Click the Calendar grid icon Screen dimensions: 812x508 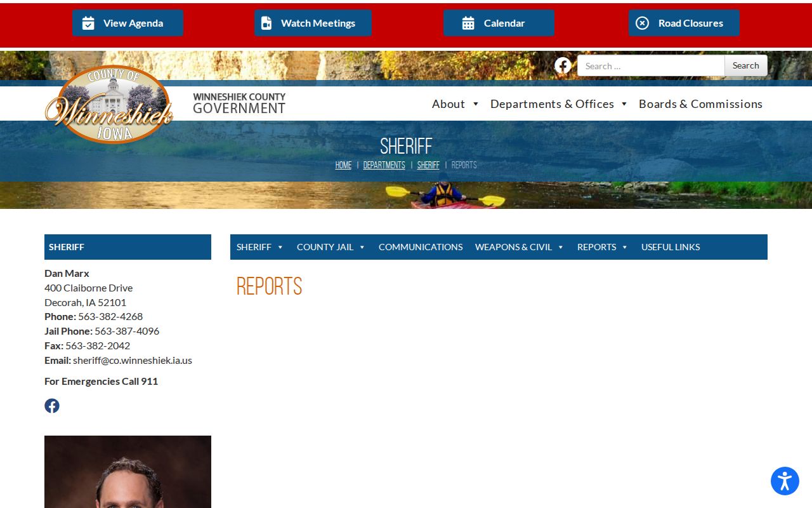click(468, 23)
